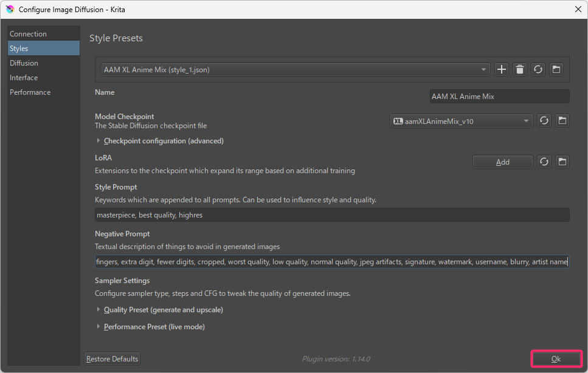This screenshot has width=588, height=373.
Task: Delete the current style with trash icon
Action: (x=520, y=70)
